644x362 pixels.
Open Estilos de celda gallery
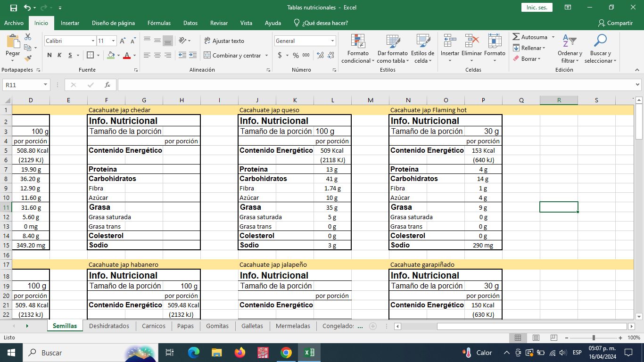tap(422, 49)
